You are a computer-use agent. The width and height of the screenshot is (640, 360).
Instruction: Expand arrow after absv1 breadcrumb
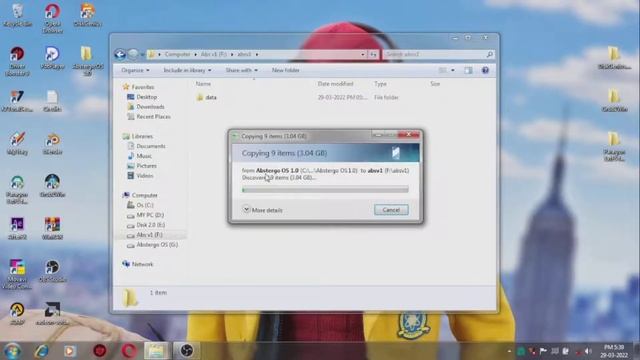[x=257, y=54]
